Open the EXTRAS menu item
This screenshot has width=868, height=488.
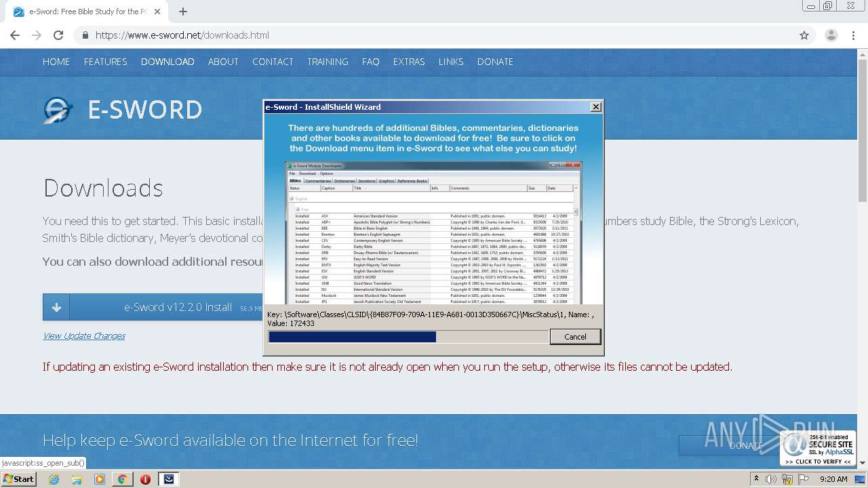(409, 62)
